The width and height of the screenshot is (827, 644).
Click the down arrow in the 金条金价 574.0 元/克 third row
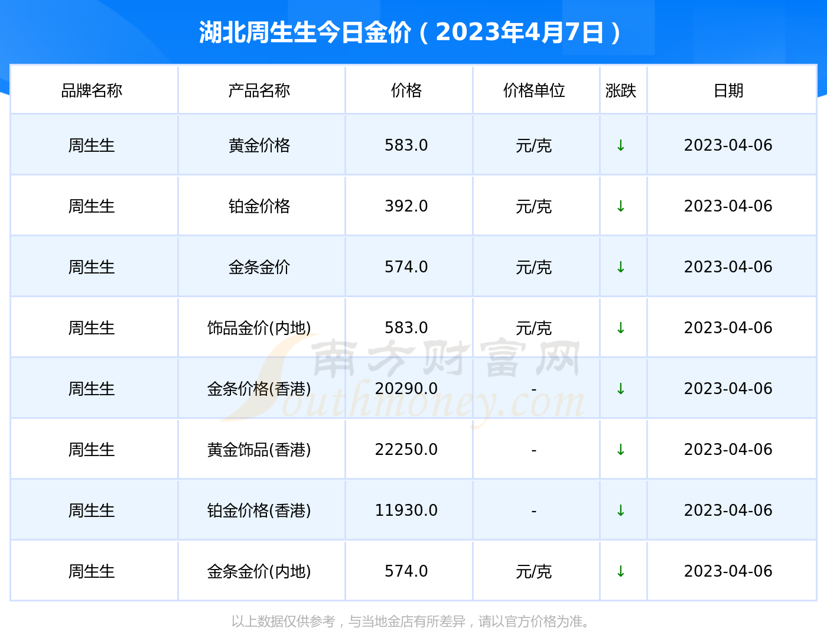click(621, 267)
